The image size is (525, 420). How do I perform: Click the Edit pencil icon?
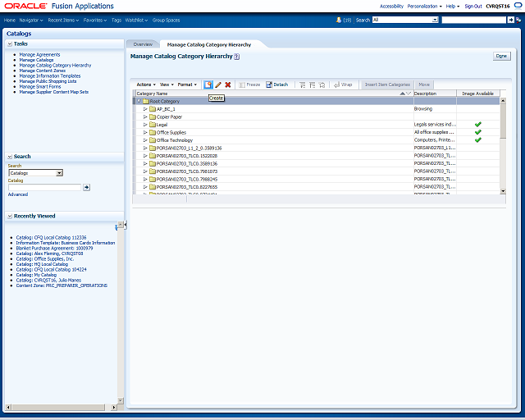point(218,84)
